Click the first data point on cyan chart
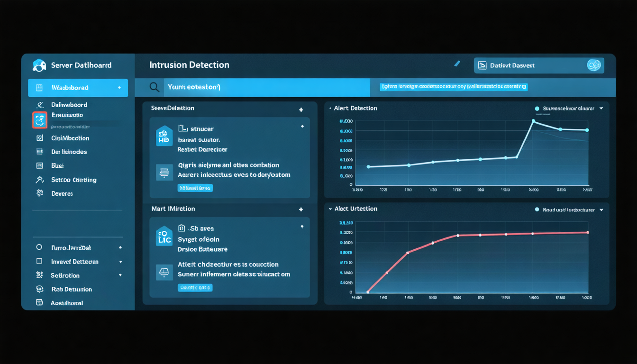The image size is (637, 364). [368, 167]
